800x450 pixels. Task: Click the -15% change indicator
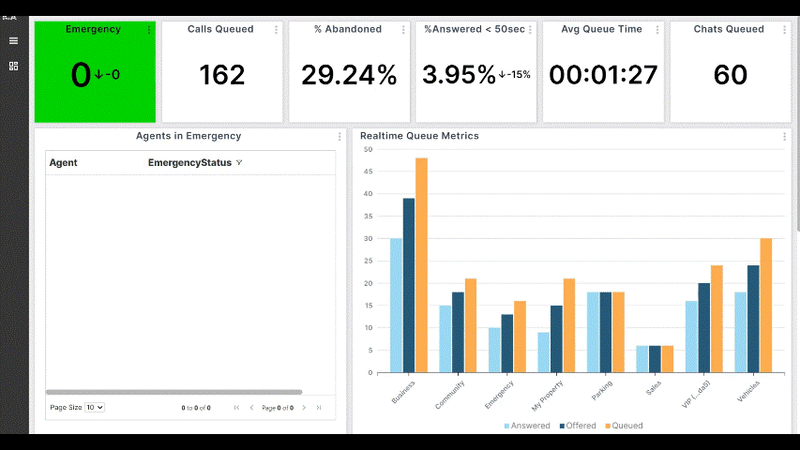pos(514,74)
